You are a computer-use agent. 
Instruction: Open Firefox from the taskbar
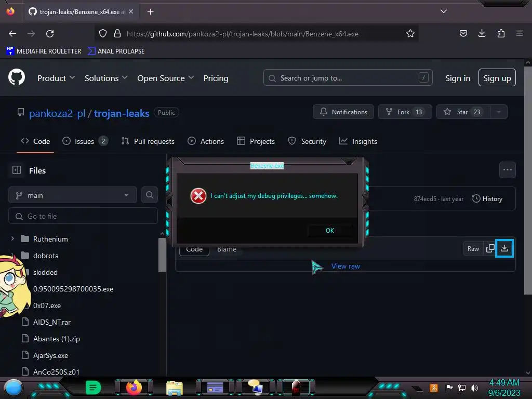point(134,388)
